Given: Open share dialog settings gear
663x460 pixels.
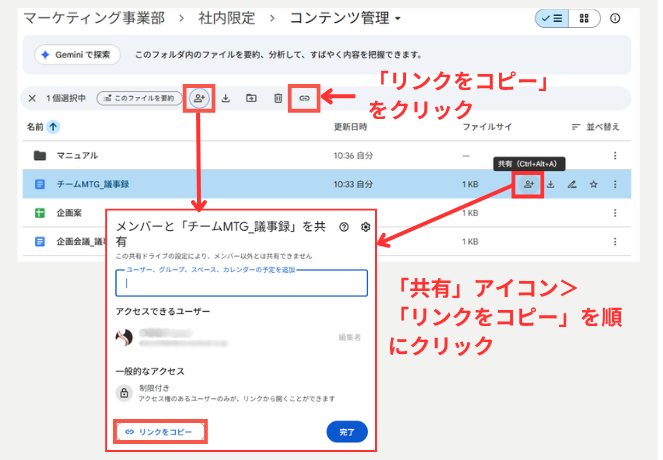Looking at the screenshot, I should pos(365,227).
